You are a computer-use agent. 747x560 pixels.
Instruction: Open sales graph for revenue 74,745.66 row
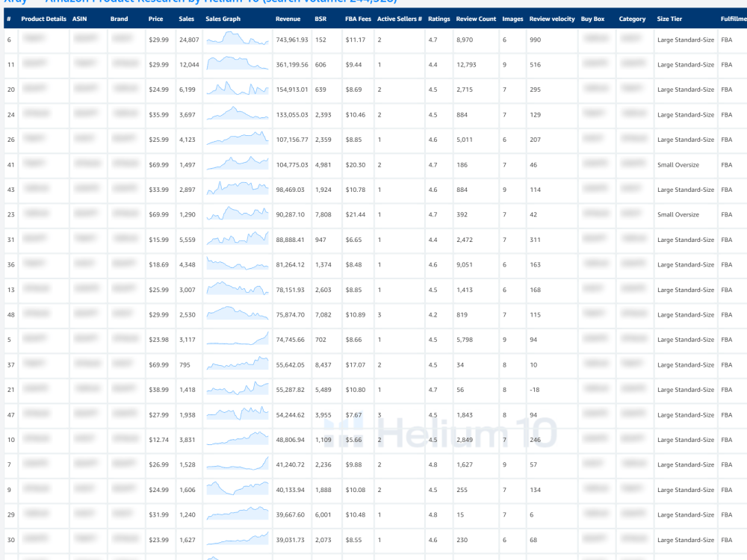(x=238, y=338)
